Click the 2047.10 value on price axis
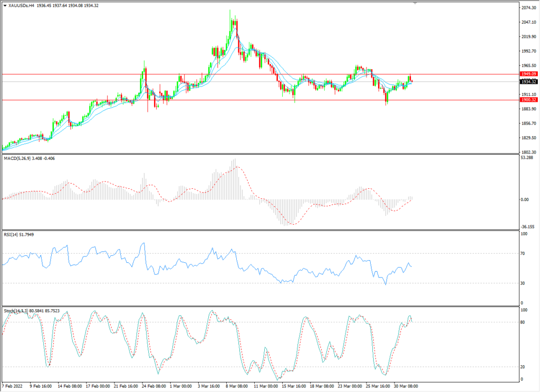The height and width of the screenshot is (392, 540). point(528,22)
